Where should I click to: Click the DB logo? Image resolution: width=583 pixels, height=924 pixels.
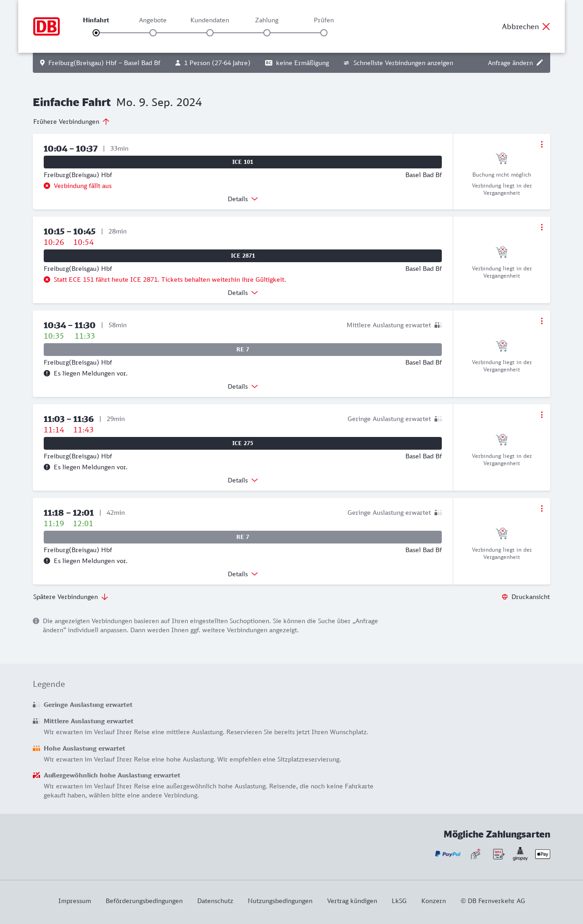46,26
